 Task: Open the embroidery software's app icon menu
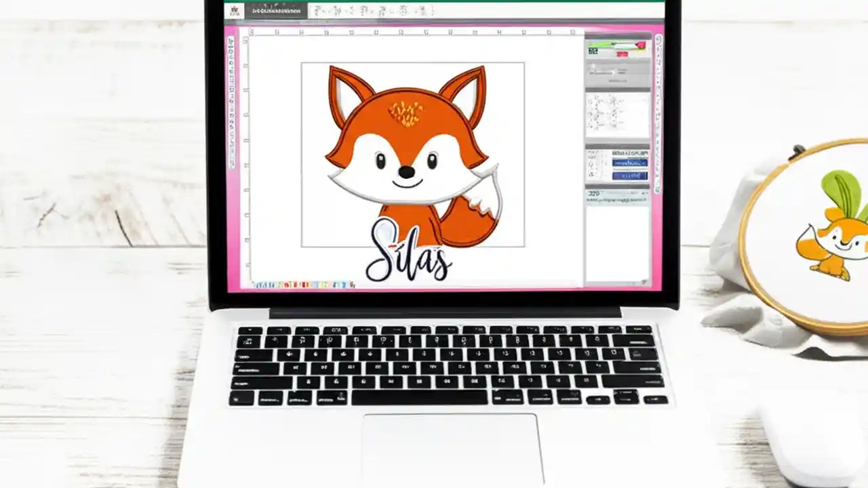coord(235,9)
